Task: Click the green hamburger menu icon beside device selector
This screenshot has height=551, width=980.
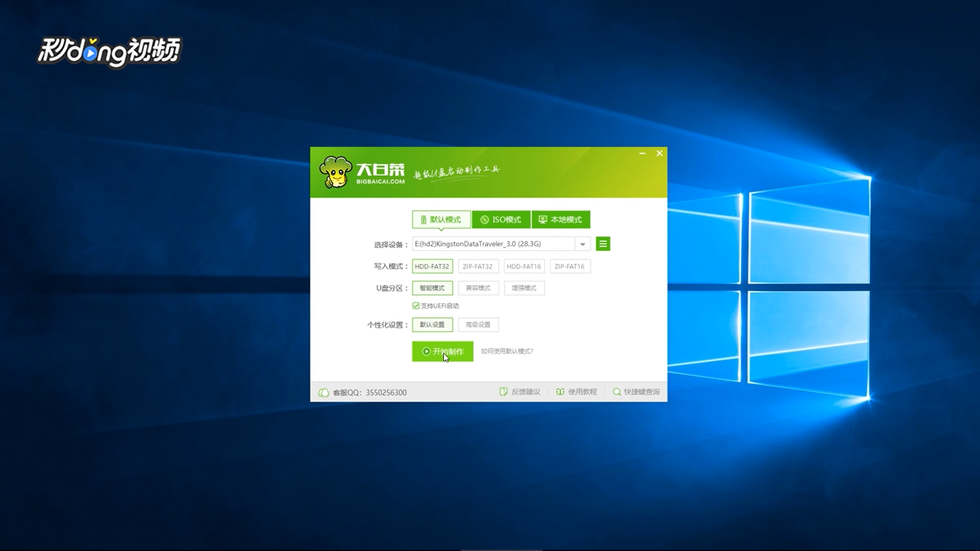Action: pos(603,244)
